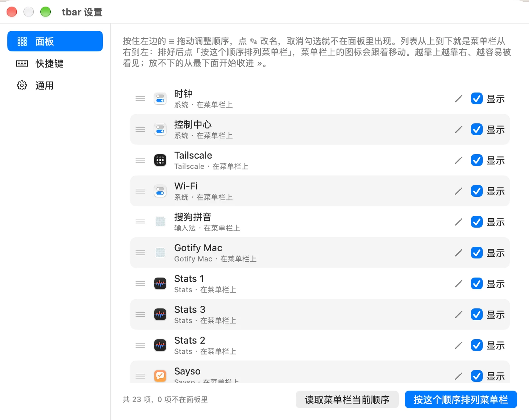Click the rename pencil for 时钟
Viewport: 529px width, 420px height.
[x=458, y=99]
